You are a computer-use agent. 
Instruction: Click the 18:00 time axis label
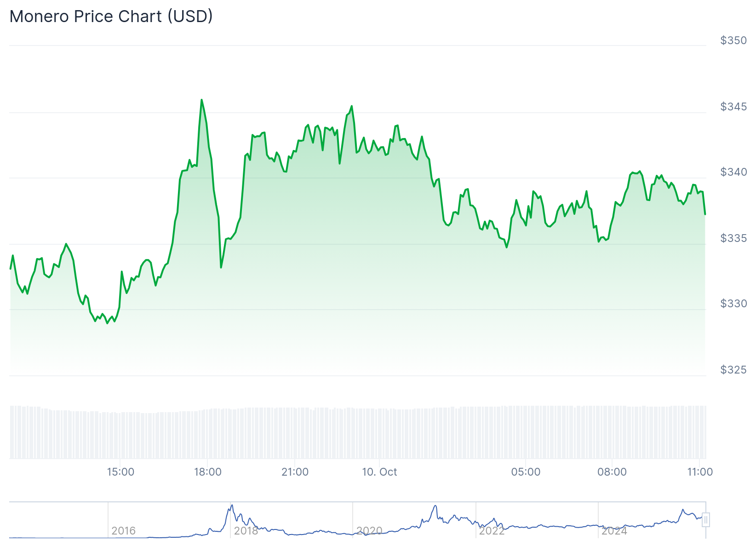tap(207, 472)
